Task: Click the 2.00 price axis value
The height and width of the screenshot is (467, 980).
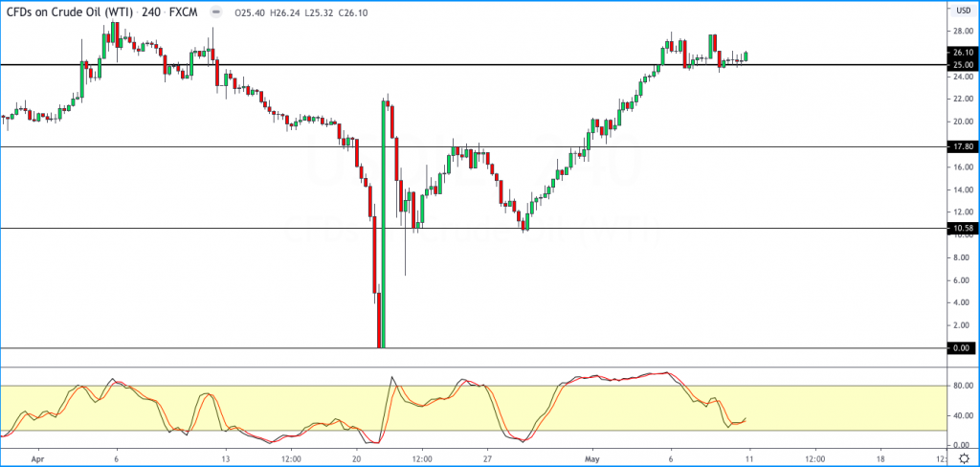Action: [963, 325]
